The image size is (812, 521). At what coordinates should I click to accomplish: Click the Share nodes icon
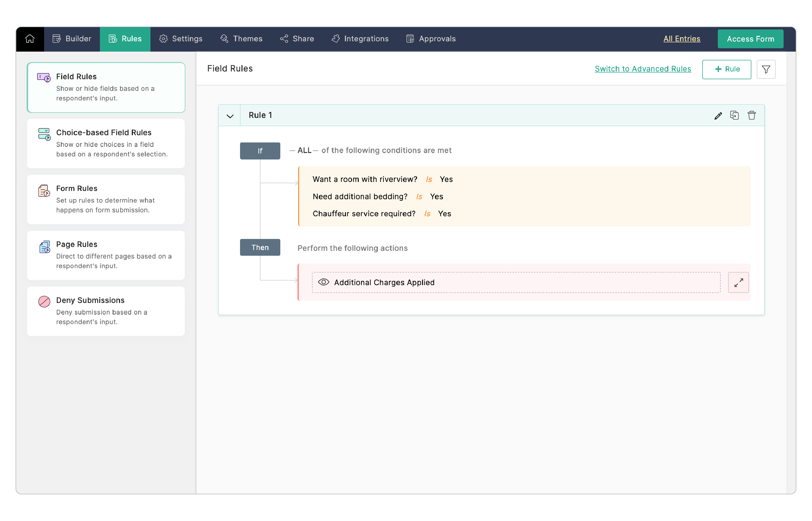284,39
